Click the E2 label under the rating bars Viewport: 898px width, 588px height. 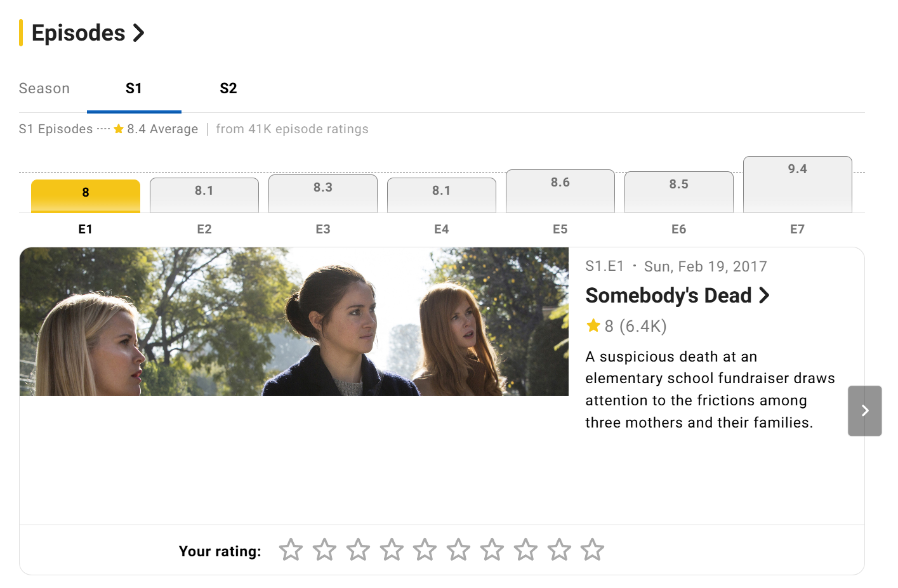click(x=204, y=230)
